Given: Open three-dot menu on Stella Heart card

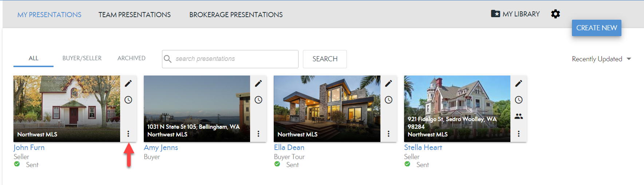Looking at the screenshot, I should [x=519, y=134].
